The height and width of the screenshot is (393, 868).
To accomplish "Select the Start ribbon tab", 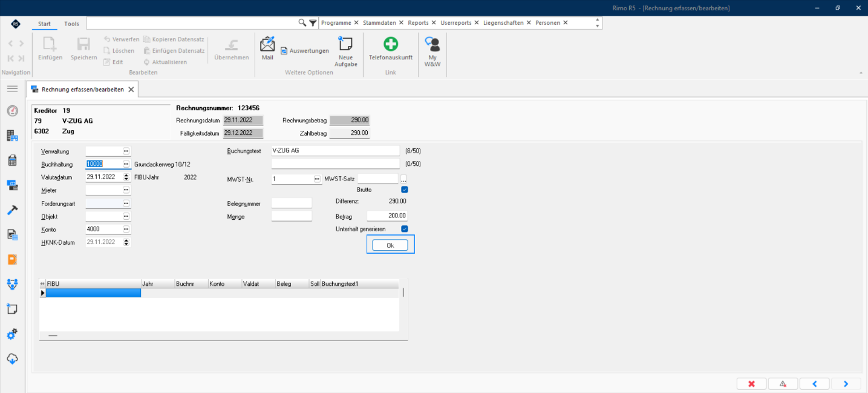I will (x=44, y=24).
